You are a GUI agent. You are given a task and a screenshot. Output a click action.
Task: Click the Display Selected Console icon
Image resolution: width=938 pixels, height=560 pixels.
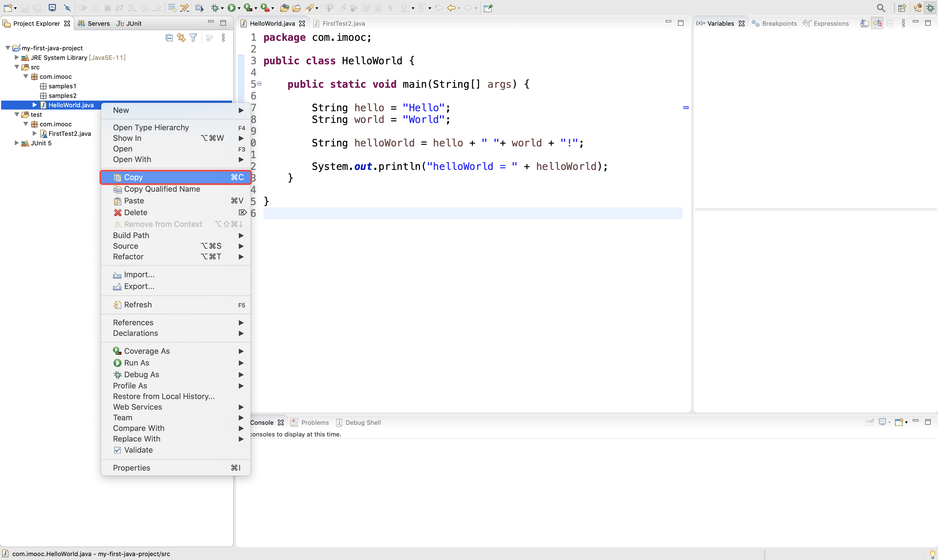click(x=883, y=422)
